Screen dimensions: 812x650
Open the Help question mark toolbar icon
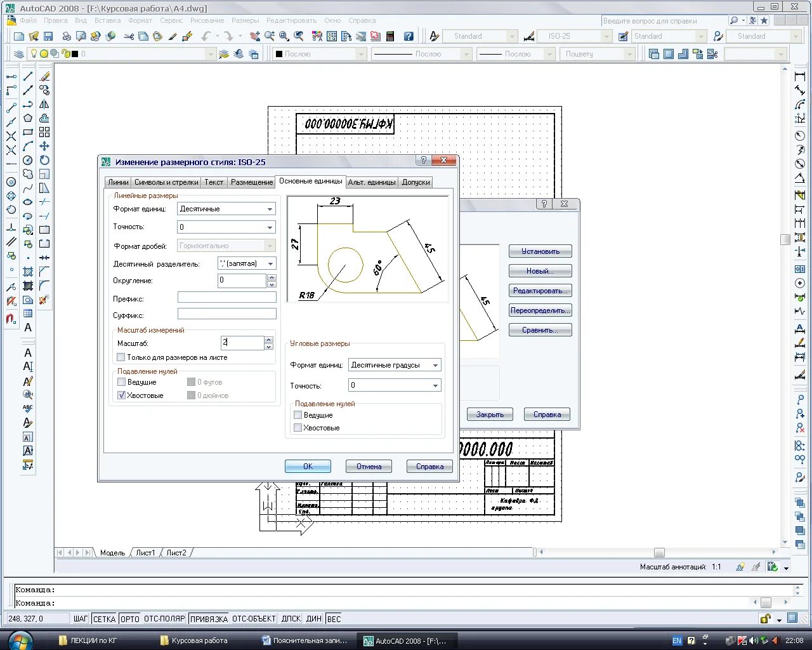tap(409, 36)
